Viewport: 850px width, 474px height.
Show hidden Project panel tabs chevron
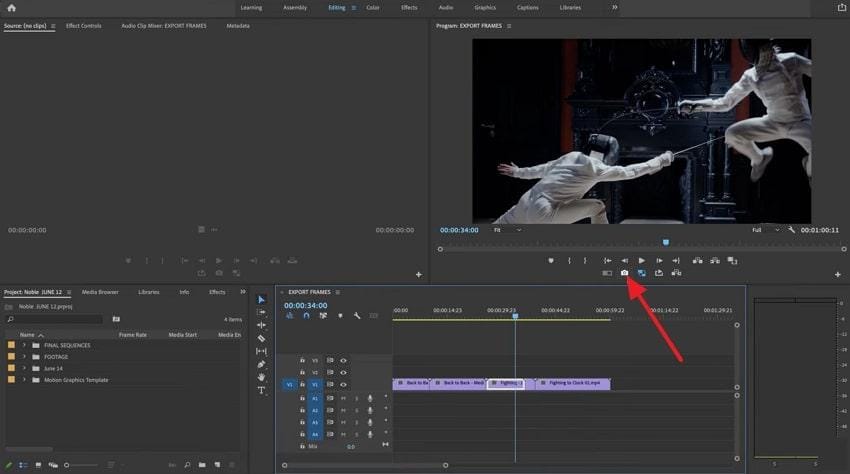(243, 292)
